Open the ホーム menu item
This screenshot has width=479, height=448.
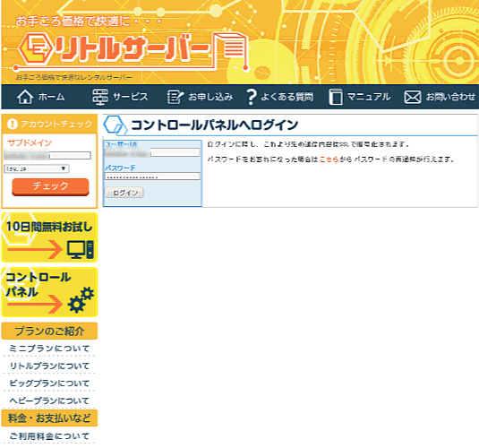coord(41,97)
